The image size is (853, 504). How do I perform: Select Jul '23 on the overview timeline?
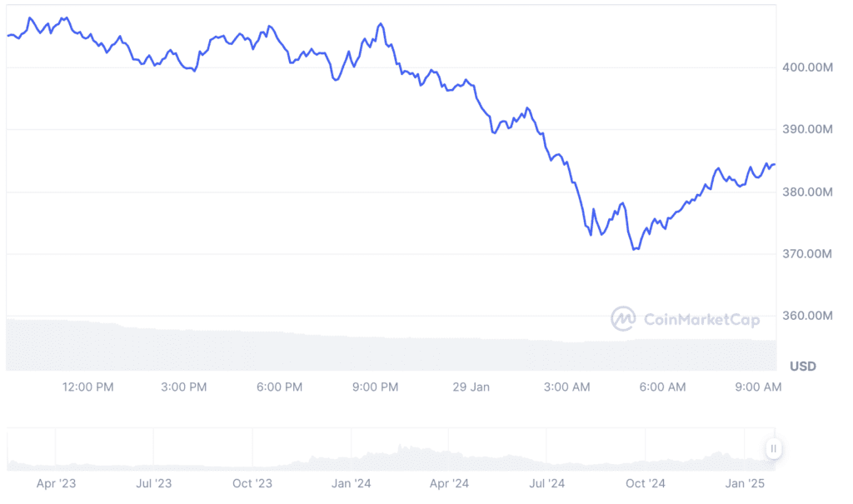pos(153,483)
